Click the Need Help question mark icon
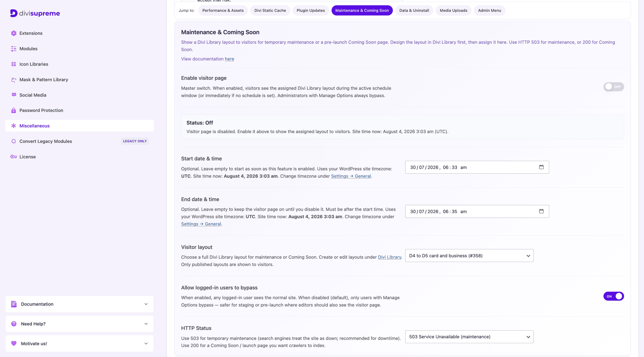Viewport: 644px width, 357px height. (x=14, y=324)
